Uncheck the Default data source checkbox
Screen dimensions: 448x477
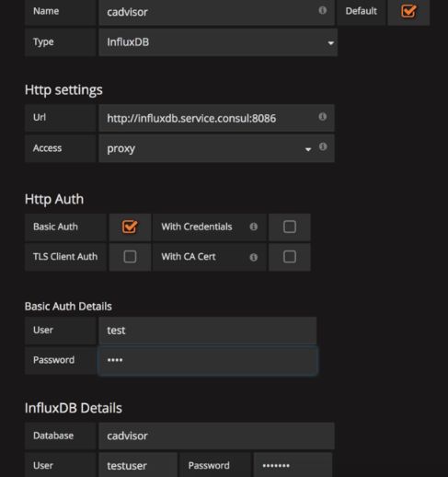pyautogui.click(x=408, y=11)
